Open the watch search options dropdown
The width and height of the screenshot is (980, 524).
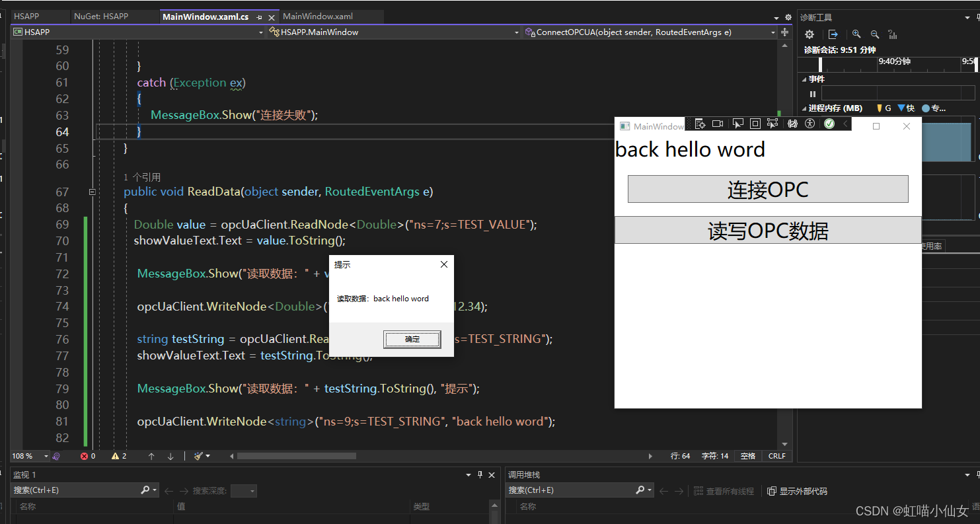pos(155,490)
